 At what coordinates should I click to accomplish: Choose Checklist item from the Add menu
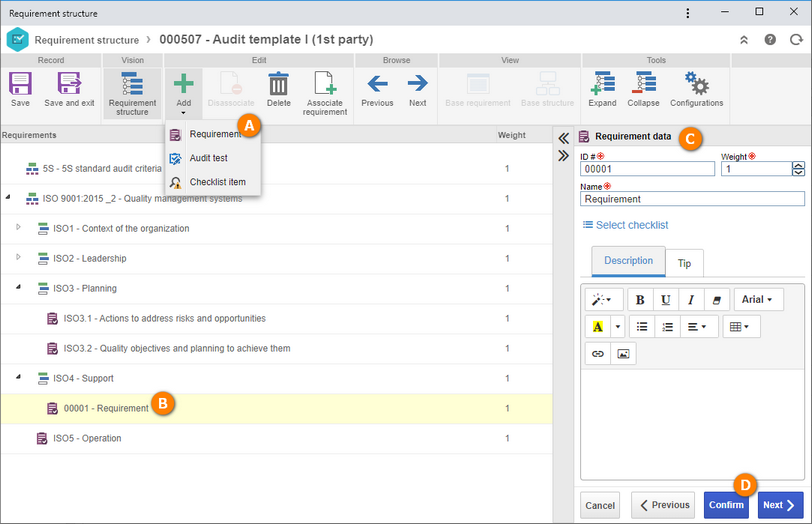pyautogui.click(x=213, y=182)
